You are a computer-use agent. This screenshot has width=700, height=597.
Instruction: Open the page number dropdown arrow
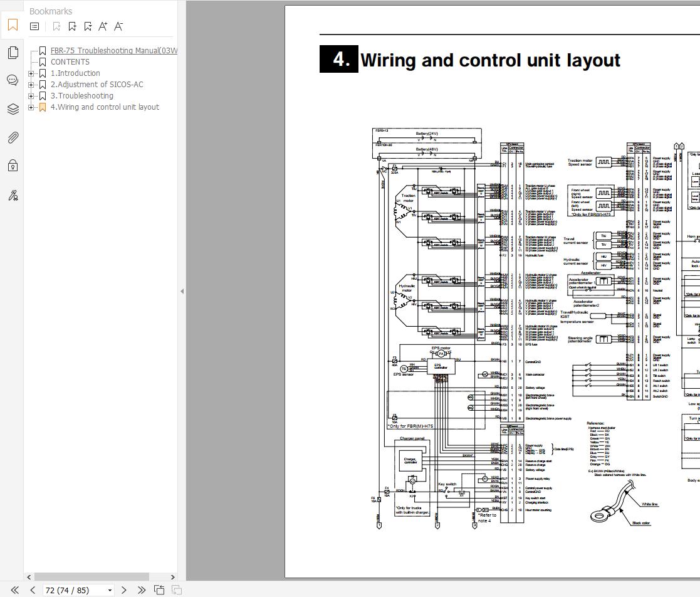coord(110,590)
